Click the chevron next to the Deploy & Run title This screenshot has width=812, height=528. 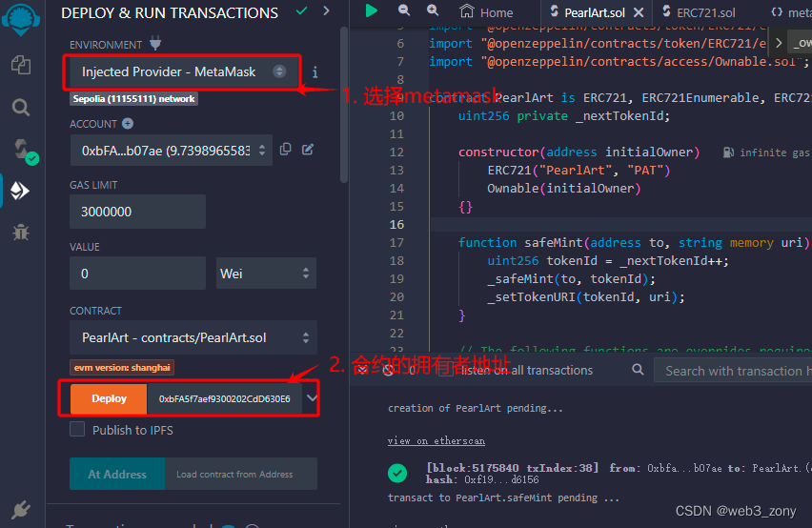pyautogui.click(x=326, y=10)
